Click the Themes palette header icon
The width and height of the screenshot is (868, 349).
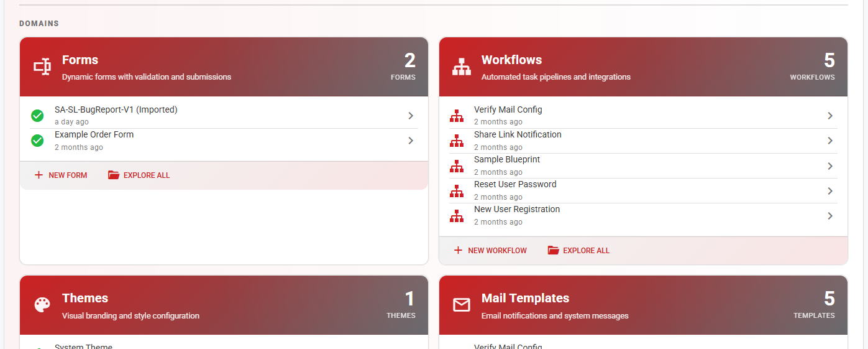tap(42, 305)
